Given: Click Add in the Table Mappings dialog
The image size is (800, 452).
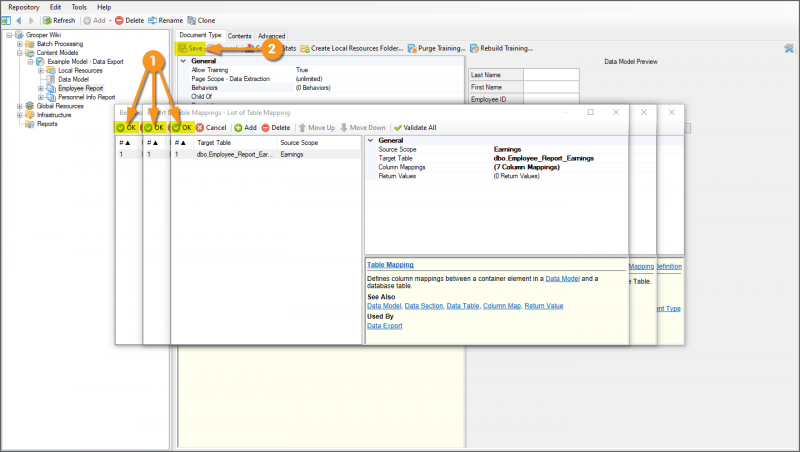Looking at the screenshot, I should 245,128.
